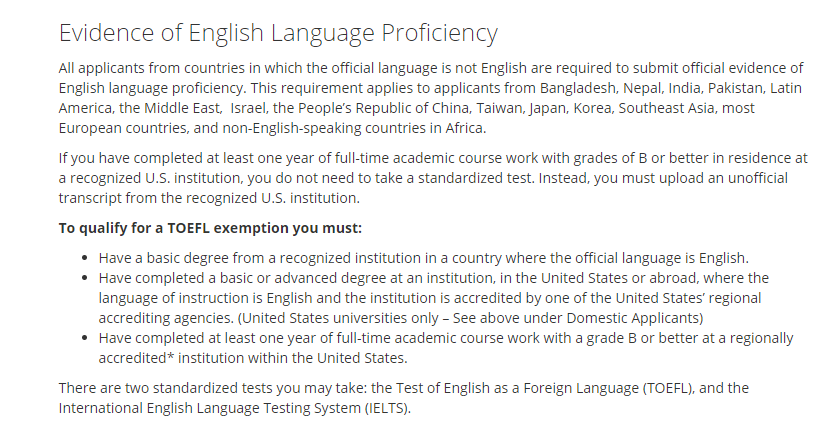Click the first bullet point marker

point(84,258)
